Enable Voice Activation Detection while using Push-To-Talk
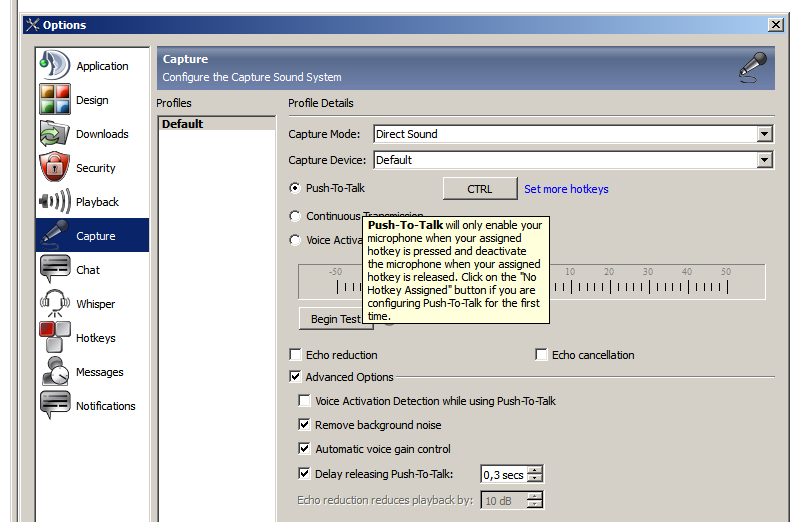 coord(304,400)
